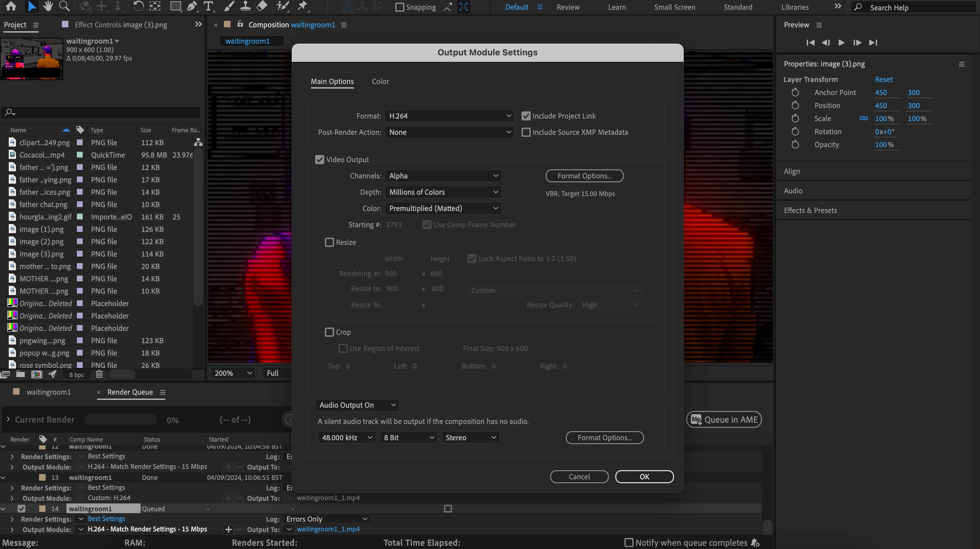Select the Type text tool
The image size is (980, 549).
208,6
